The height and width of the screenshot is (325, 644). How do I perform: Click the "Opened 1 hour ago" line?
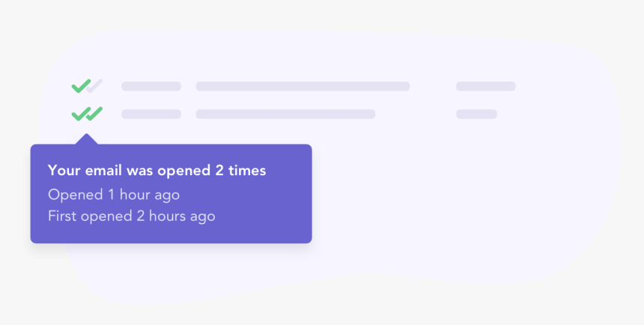pos(114,195)
